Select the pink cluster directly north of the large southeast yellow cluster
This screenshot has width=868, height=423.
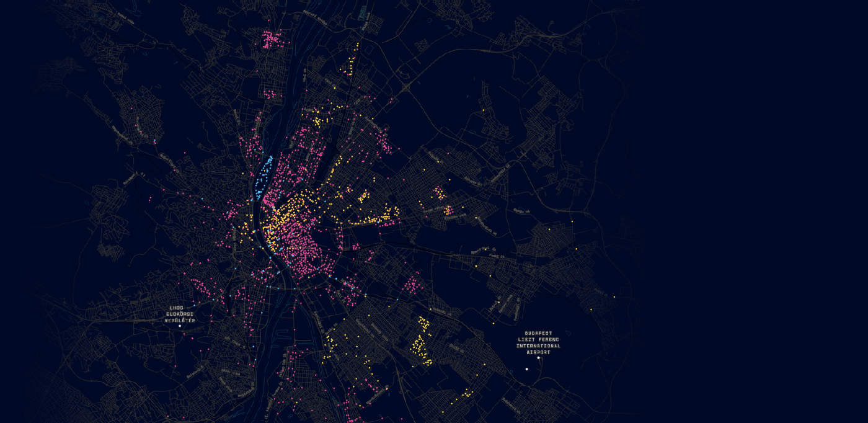coord(410,285)
